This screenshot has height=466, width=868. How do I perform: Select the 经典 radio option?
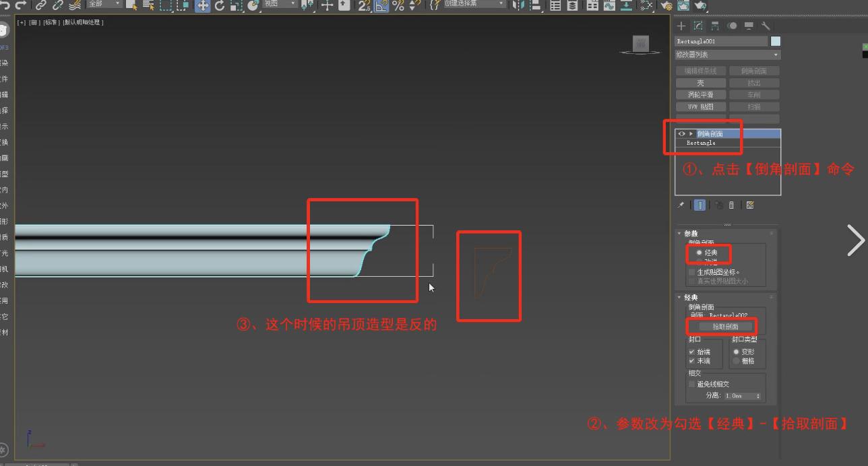tap(699, 253)
